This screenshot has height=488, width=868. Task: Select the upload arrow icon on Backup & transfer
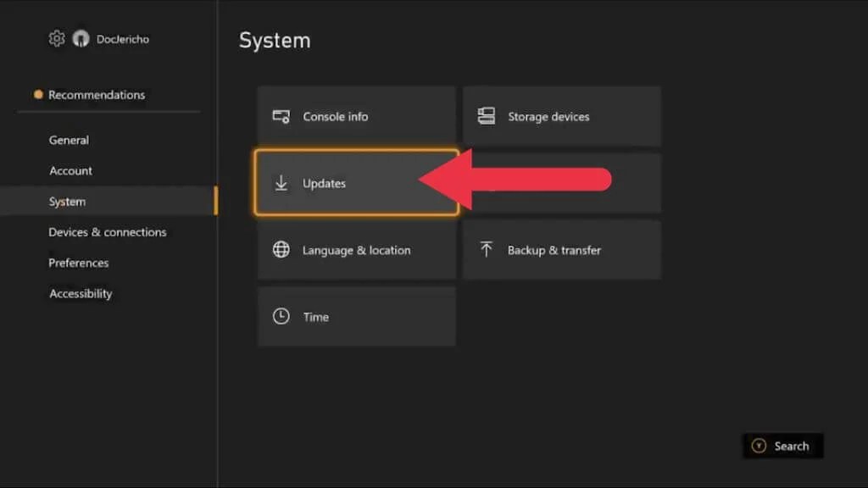486,249
